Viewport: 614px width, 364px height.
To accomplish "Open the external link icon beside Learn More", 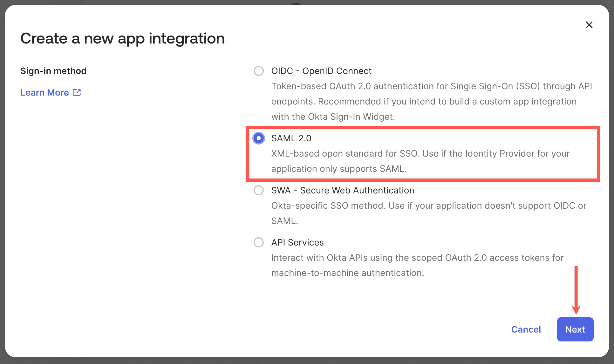I will [x=77, y=92].
